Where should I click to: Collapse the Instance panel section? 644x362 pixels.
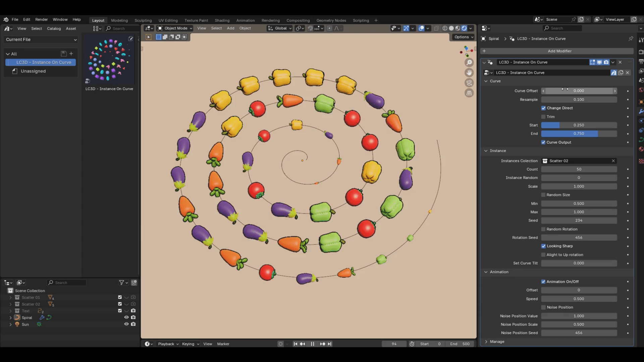498,151
